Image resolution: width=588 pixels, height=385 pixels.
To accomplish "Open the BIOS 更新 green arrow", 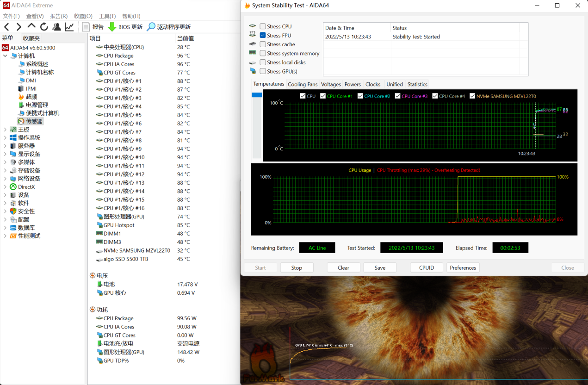I will (x=112, y=27).
